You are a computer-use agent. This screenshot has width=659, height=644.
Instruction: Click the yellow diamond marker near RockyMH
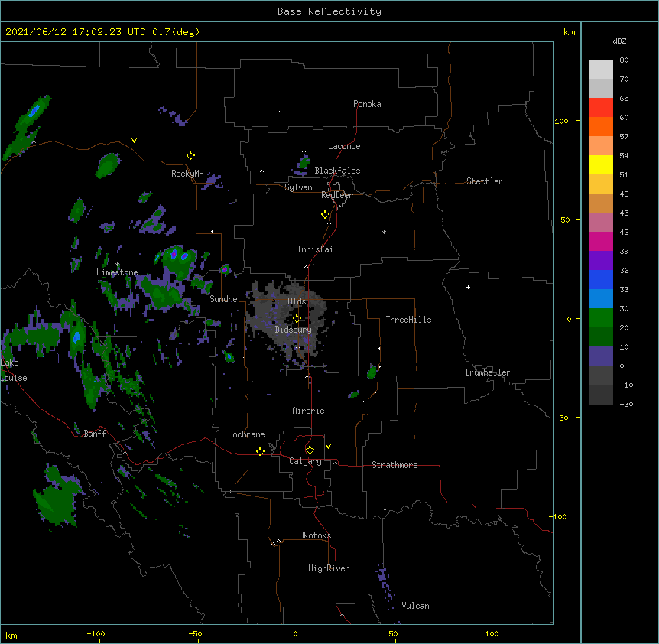(x=191, y=156)
